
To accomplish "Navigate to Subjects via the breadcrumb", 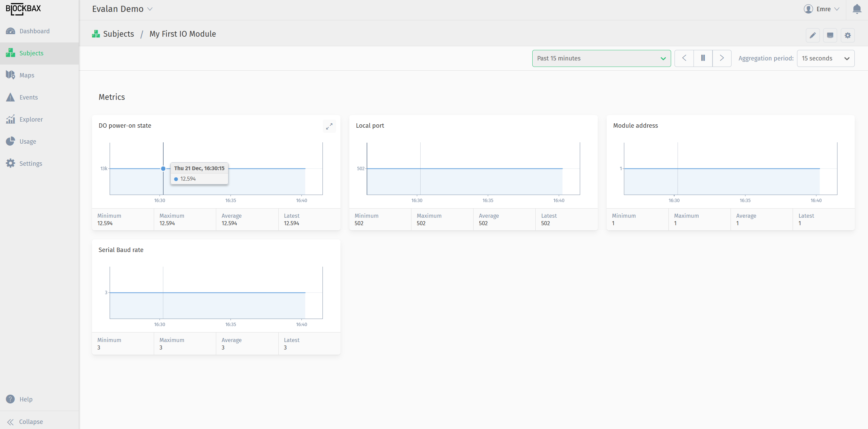I will (x=118, y=34).
